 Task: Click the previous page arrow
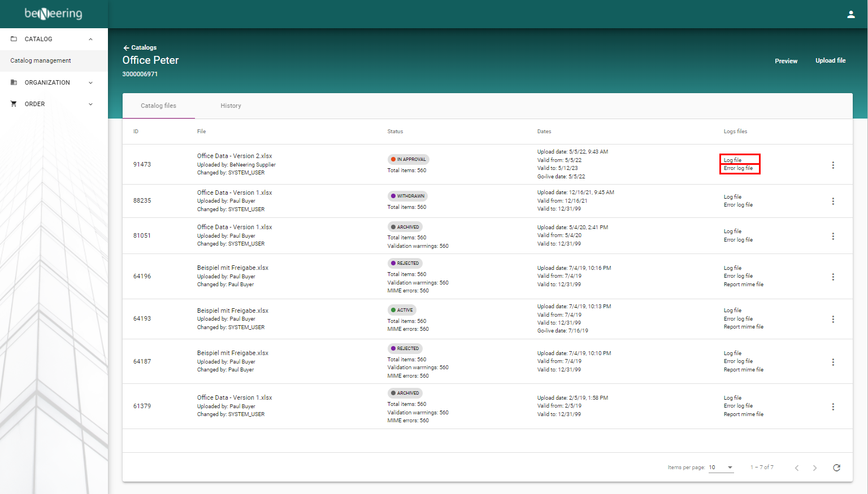[797, 467]
